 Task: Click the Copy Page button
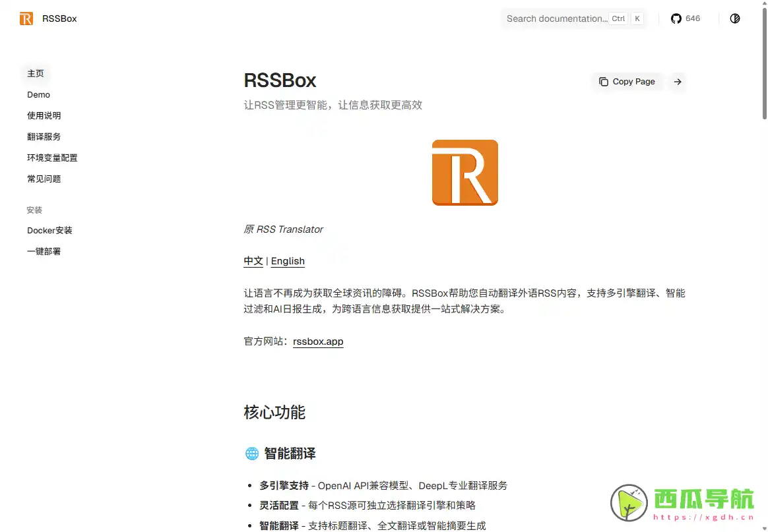click(x=627, y=81)
